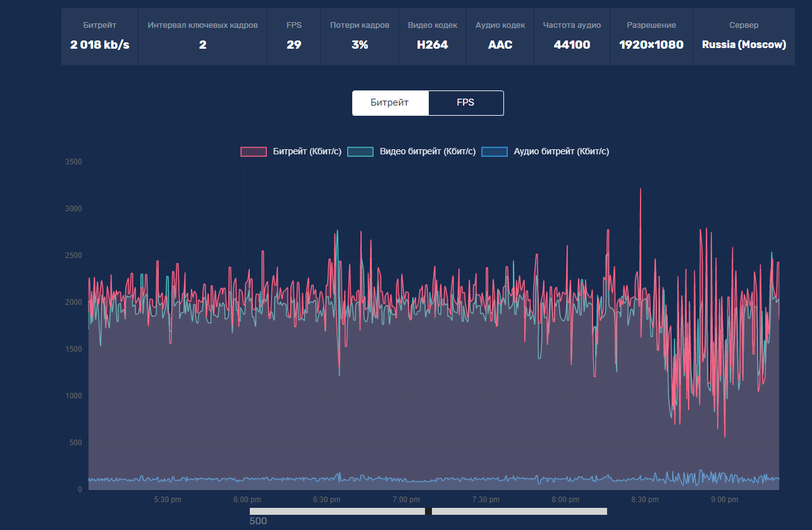Click the Видео кодек H264 stat card
Image resolution: width=812 pixels, height=530 pixels.
tap(432, 36)
